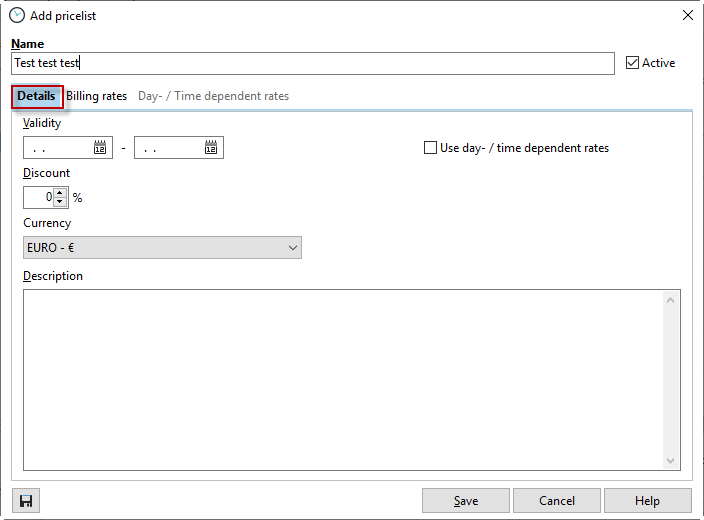Screen dimensions: 704x520
Task: Switch to the Billing rates tab
Action: 97,96
